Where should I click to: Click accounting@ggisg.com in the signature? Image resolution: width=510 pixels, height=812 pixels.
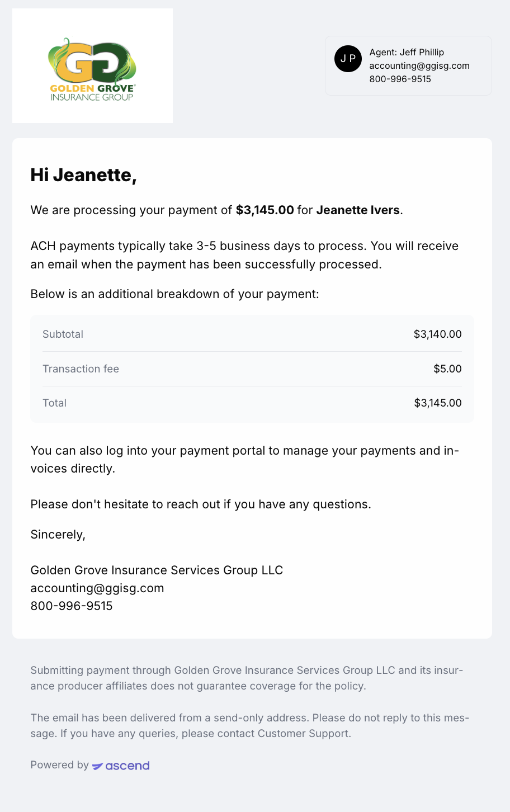(x=97, y=588)
